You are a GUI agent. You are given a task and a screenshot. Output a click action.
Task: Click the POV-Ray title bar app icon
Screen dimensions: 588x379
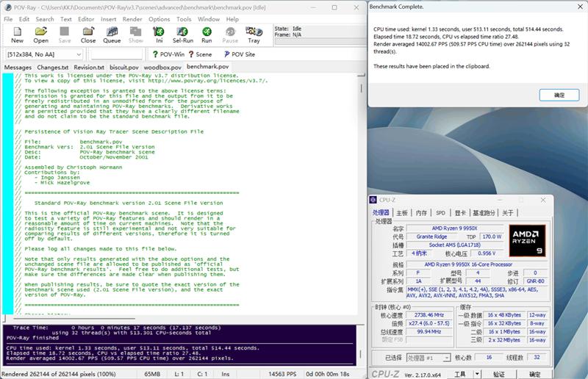8,7
